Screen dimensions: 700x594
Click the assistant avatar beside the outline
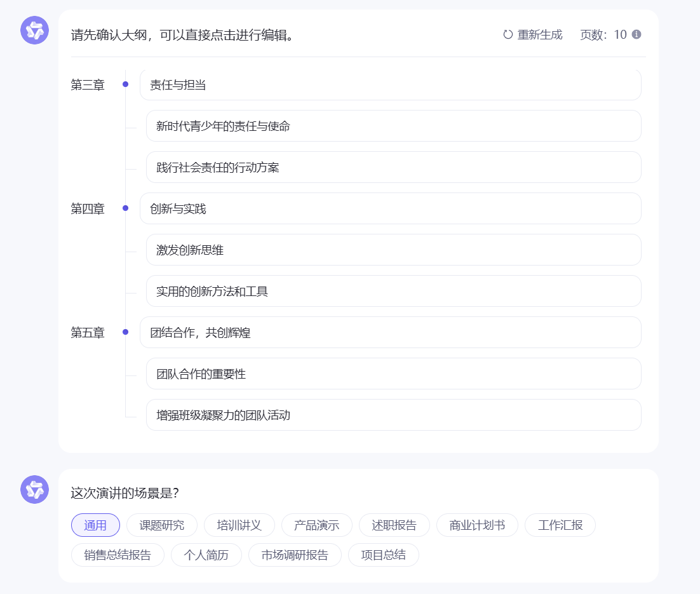pyautogui.click(x=34, y=30)
